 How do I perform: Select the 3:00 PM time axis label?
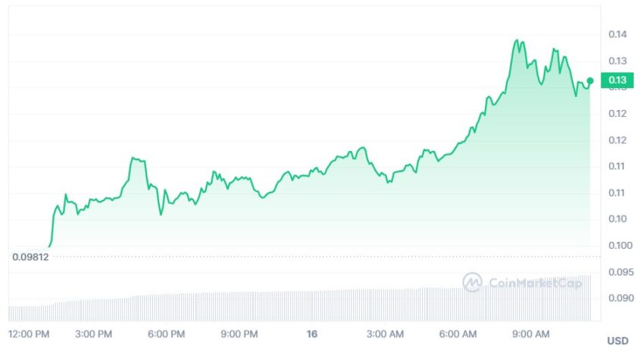coord(93,334)
